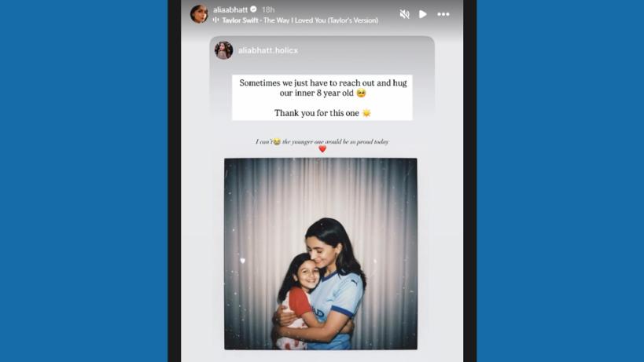Click the white text box starting 'Sometimes we just'
The height and width of the screenshot is (362, 644).
click(x=322, y=97)
